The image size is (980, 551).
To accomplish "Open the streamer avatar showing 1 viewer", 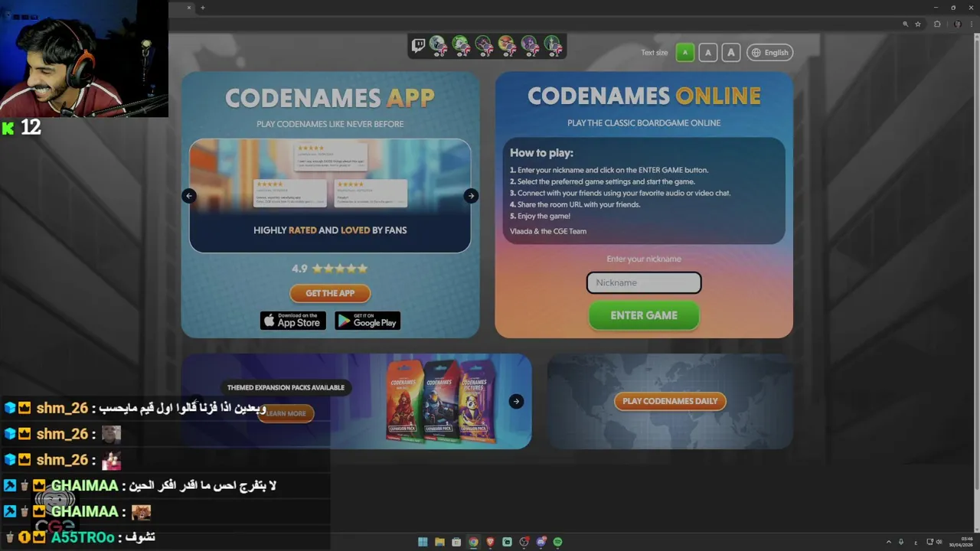I will pos(554,46).
